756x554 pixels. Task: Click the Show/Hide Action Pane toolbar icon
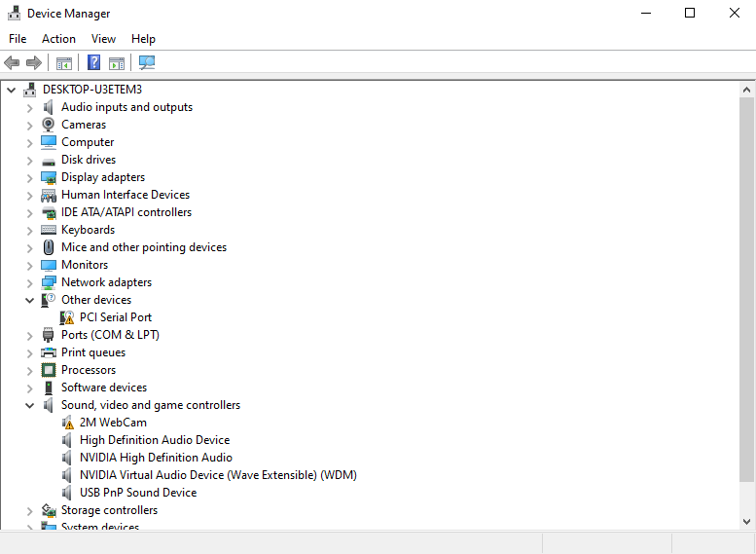pyautogui.click(x=117, y=62)
